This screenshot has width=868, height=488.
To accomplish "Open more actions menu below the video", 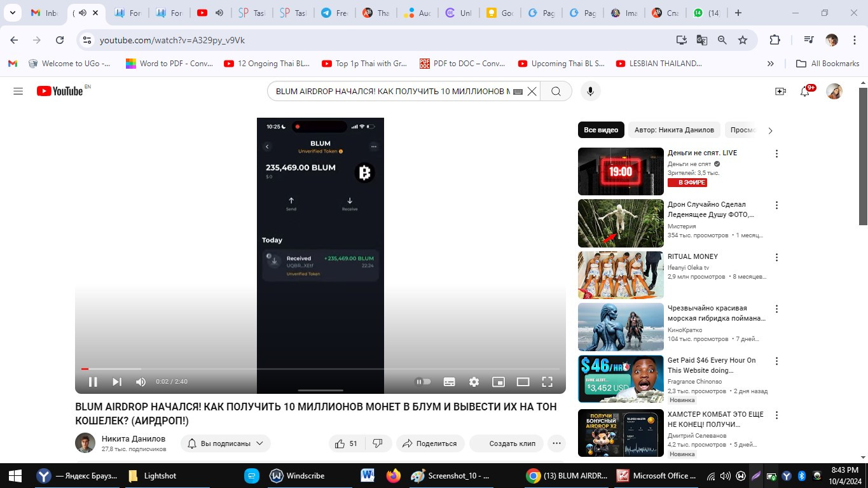I will point(556,443).
